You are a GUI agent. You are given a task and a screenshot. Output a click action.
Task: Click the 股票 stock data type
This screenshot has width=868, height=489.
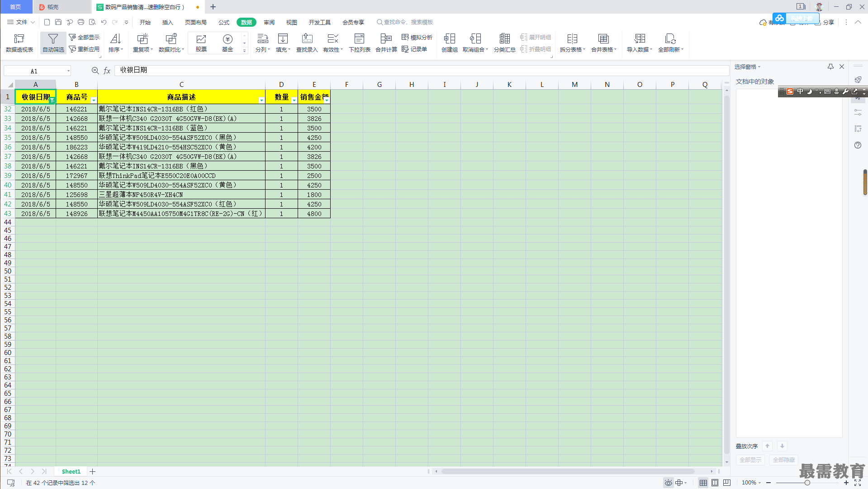pos(201,43)
